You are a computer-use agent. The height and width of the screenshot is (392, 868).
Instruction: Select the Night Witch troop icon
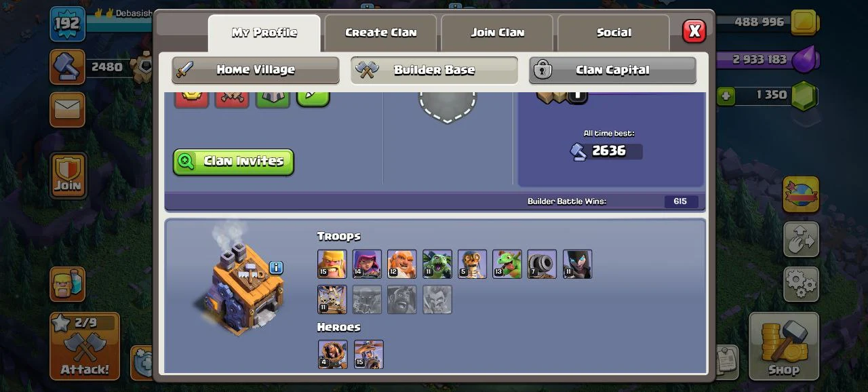tap(578, 264)
